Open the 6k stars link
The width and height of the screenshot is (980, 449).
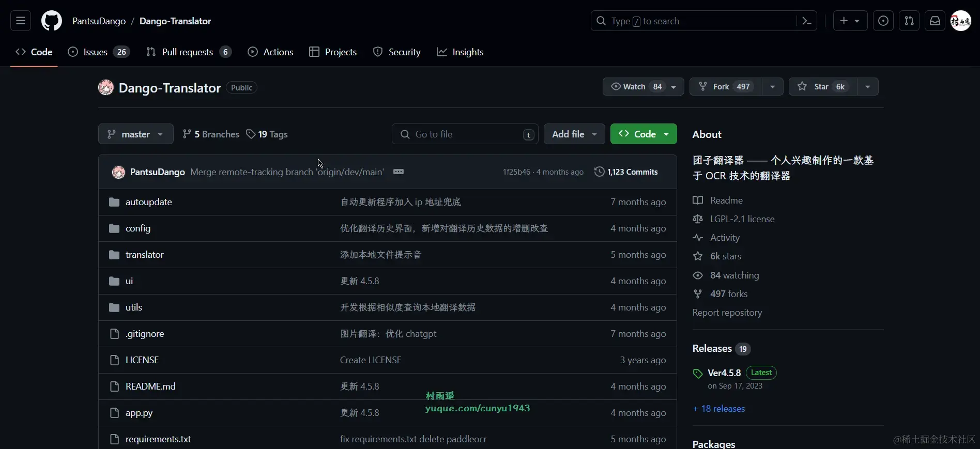click(x=717, y=256)
